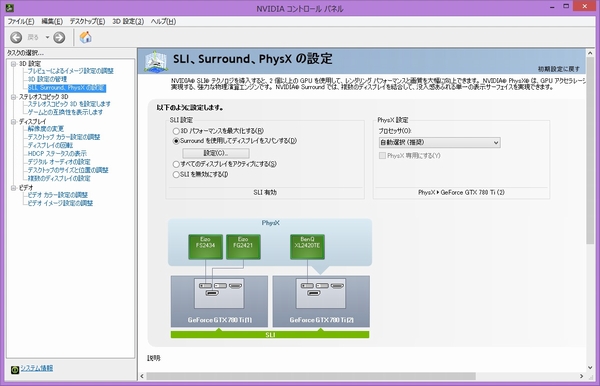
Task: Select maximize 3D performance radio option
Action: [x=176, y=131]
